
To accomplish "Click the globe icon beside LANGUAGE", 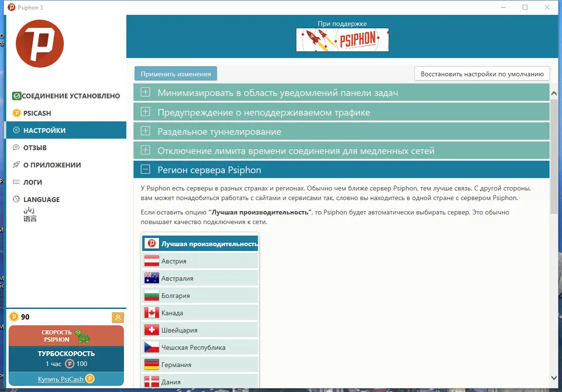I will [x=16, y=199].
